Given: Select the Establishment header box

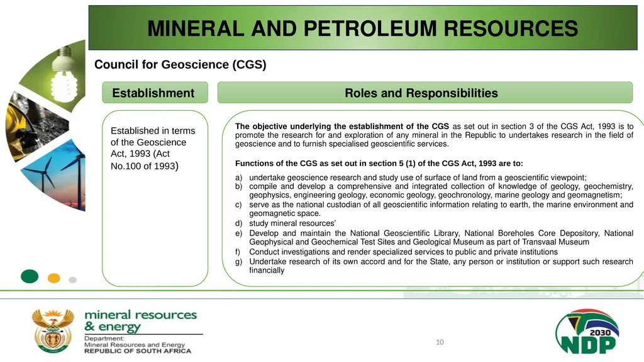Looking at the screenshot, I should [155, 93].
